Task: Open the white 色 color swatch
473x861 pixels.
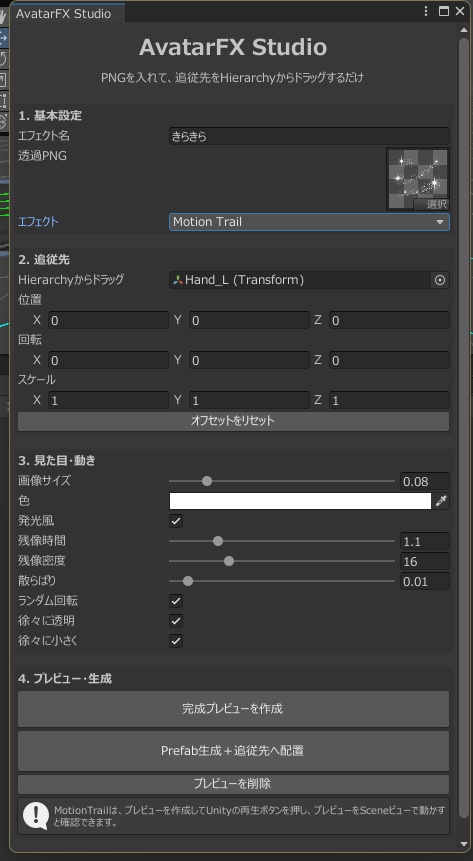Action: [300, 501]
